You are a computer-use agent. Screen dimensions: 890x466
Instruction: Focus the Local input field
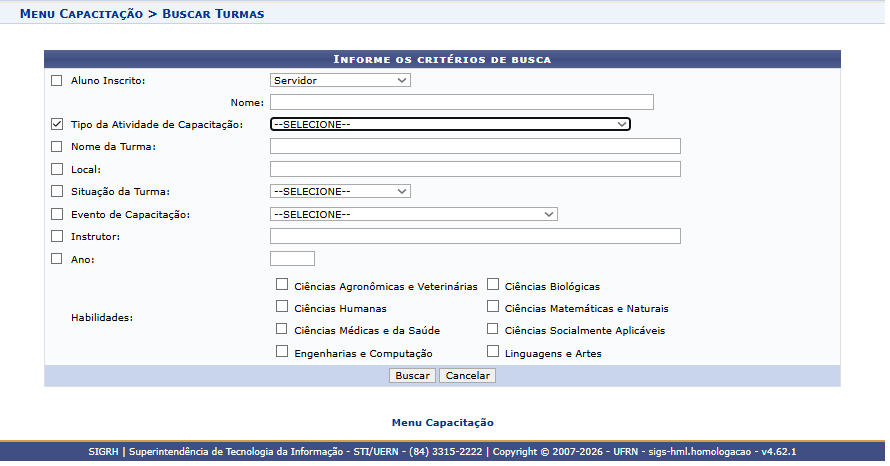click(475, 169)
